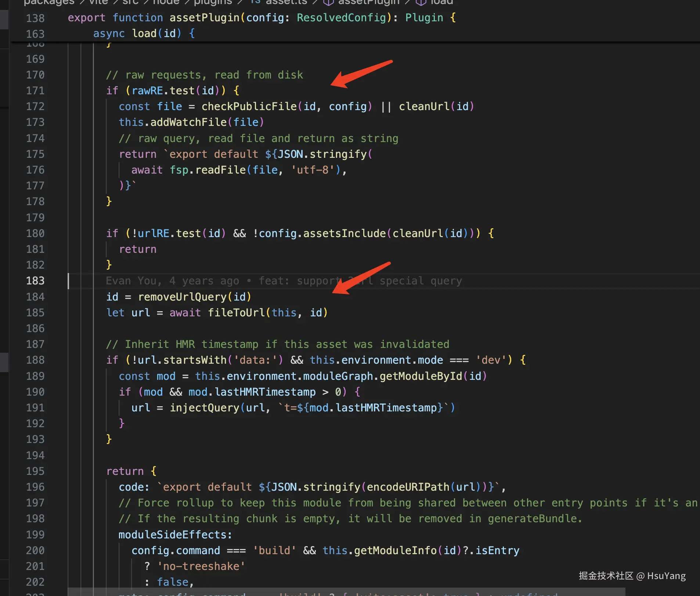Viewport: 700px width, 596px height.
Task: Click 'fsp.readFile' call on line 176
Action: 208,170
